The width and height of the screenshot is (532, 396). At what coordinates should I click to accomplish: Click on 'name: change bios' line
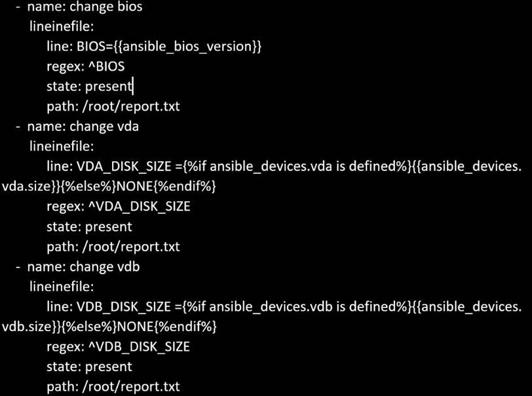(x=85, y=8)
